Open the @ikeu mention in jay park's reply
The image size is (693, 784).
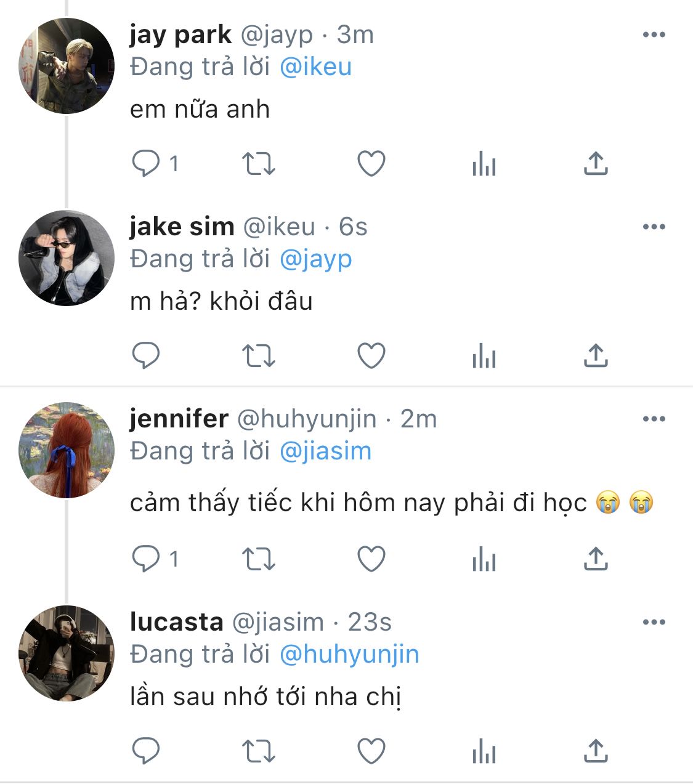point(315,67)
